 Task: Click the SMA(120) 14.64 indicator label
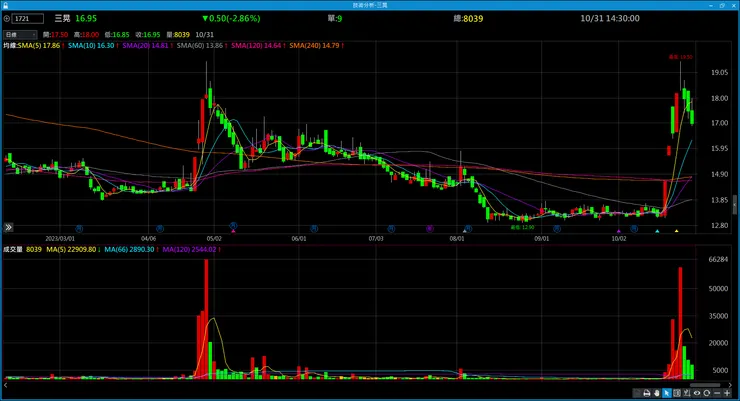coord(256,46)
